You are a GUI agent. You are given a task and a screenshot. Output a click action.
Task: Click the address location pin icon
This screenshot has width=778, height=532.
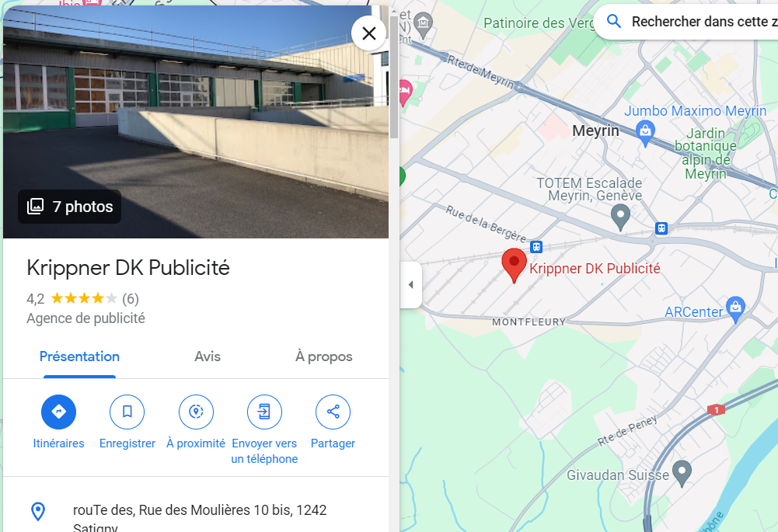coord(38,512)
